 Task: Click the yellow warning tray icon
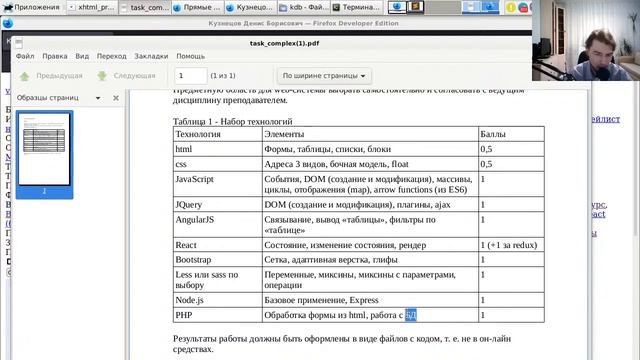click(511, 7)
